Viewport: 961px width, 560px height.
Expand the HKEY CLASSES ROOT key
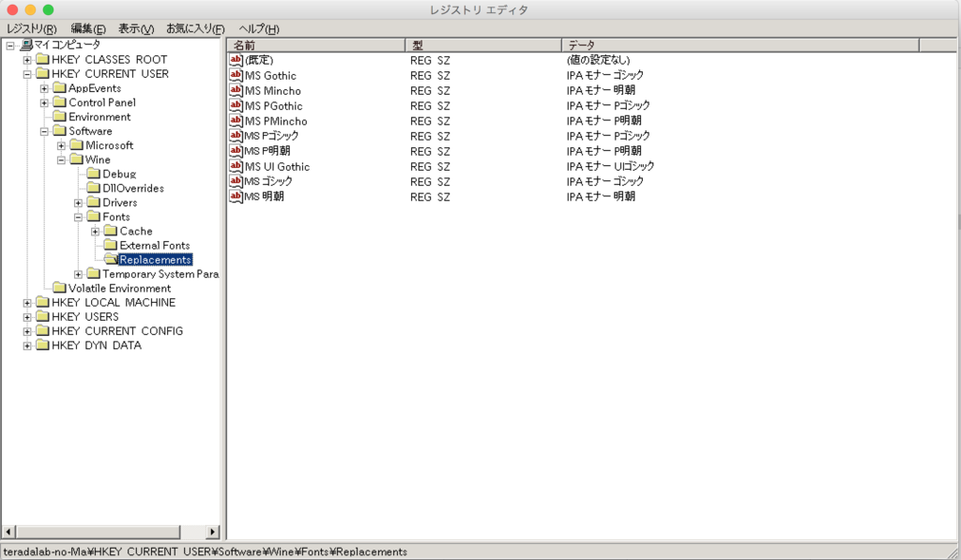click(27, 60)
